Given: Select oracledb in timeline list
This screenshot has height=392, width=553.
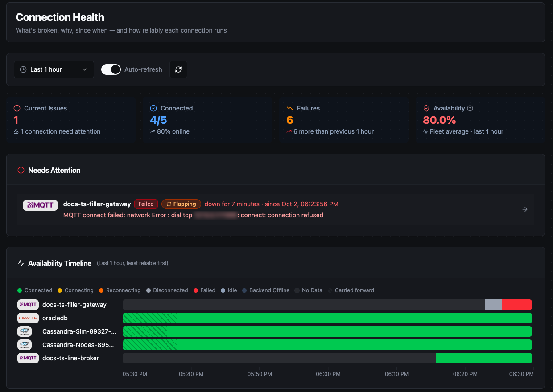Looking at the screenshot, I should pyautogui.click(x=55, y=318).
